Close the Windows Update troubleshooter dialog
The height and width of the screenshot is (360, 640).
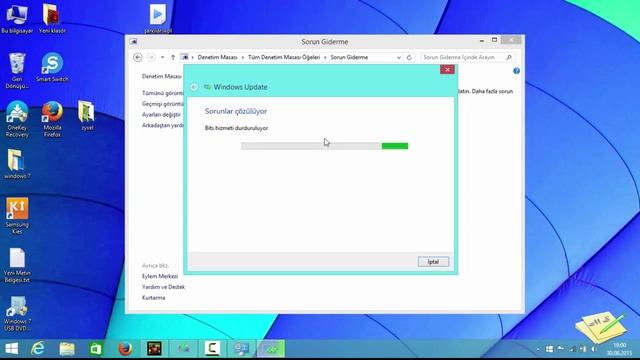click(447, 69)
